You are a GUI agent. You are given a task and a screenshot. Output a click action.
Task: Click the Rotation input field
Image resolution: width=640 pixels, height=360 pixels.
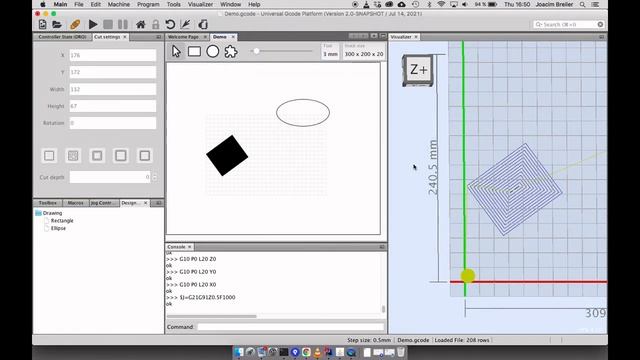[113, 123]
